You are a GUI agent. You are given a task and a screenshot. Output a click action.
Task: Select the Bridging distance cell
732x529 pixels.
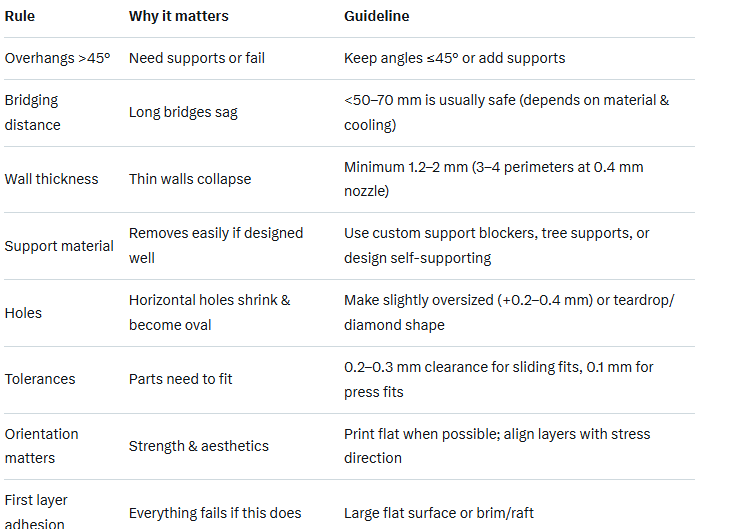(33, 112)
